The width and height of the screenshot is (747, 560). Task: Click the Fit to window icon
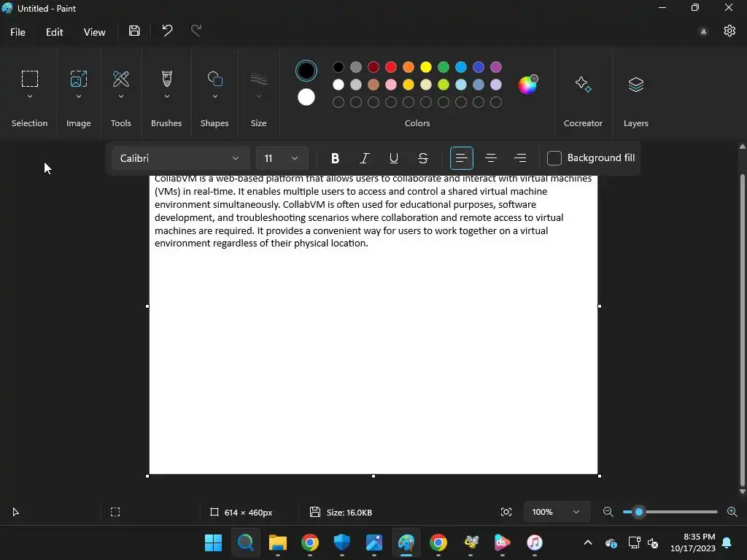click(x=506, y=512)
